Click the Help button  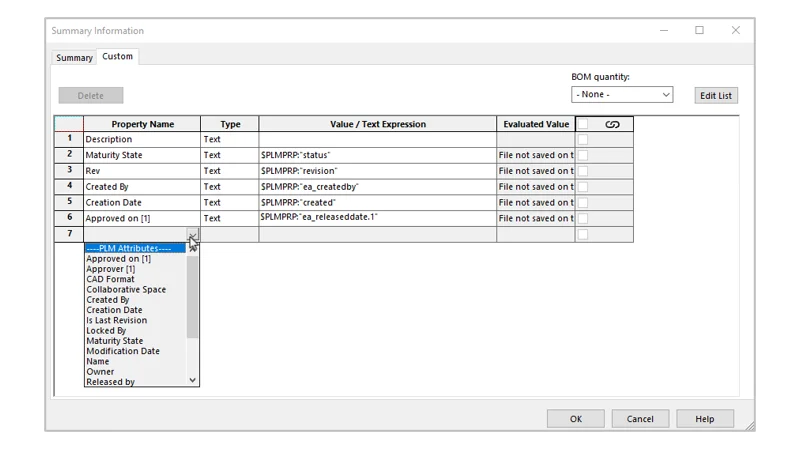[705, 419]
